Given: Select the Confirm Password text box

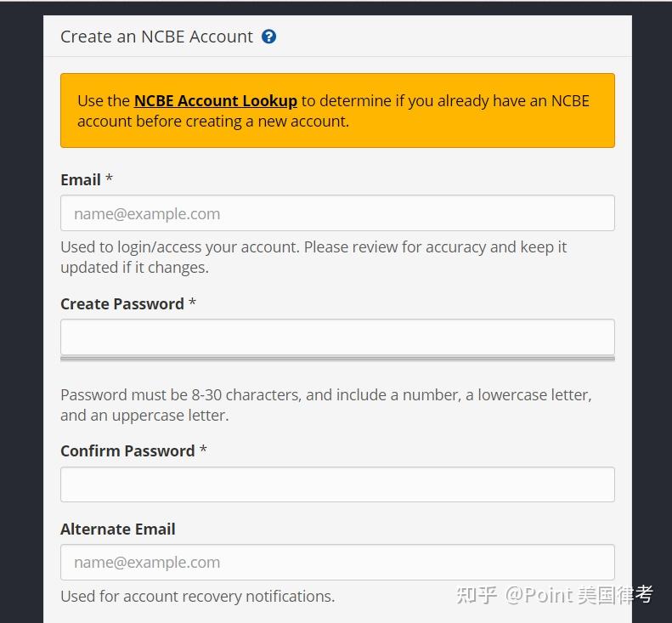Looking at the screenshot, I should (337, 484).
